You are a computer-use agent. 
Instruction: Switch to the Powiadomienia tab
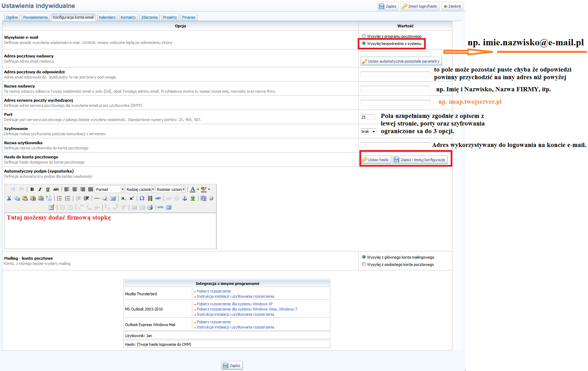point(35,17)
